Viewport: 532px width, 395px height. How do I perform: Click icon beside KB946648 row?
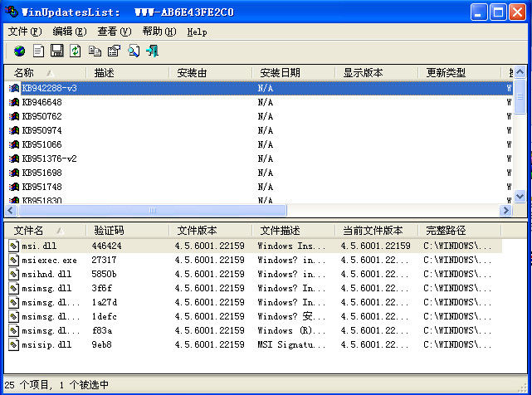14,102
